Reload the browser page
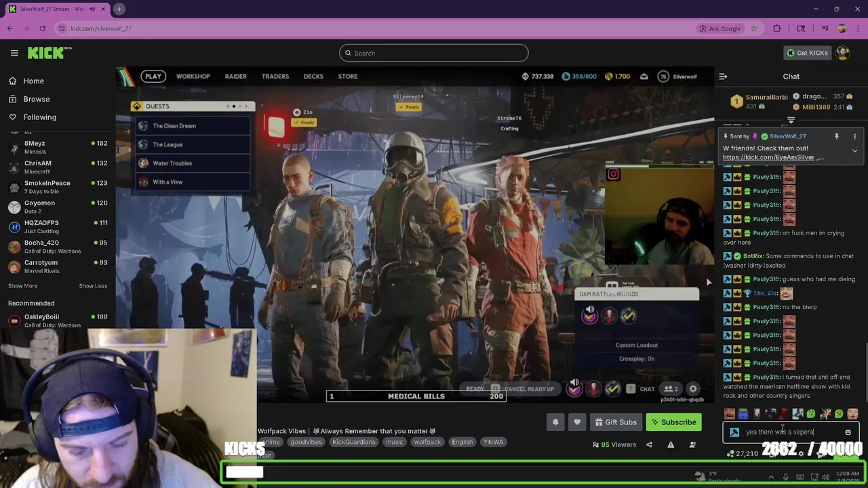Viewport: 868px width, 488px height. [x=42, y=28]
